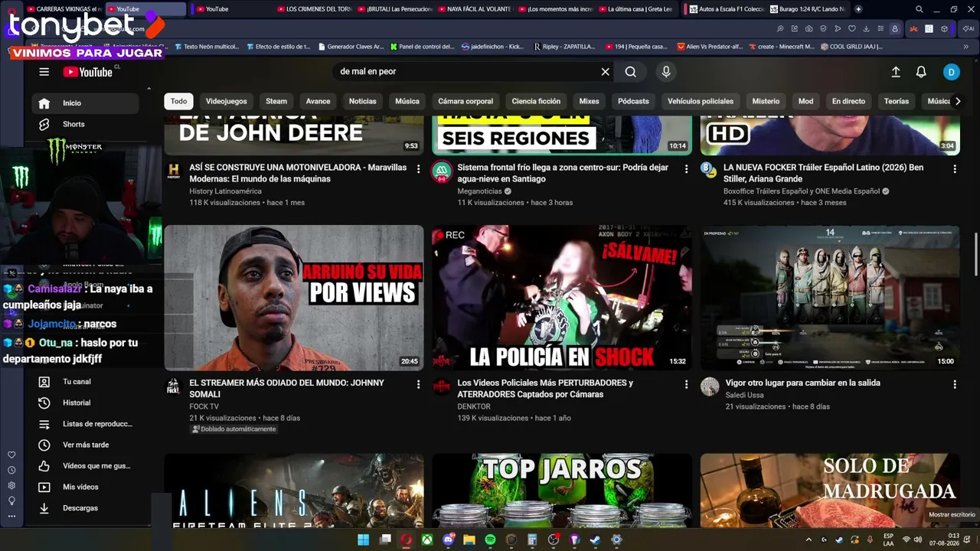Open the browser sidebar settings gear
Image resolution: width=980 pixels, height=551 pixels.
click(11, 485)
